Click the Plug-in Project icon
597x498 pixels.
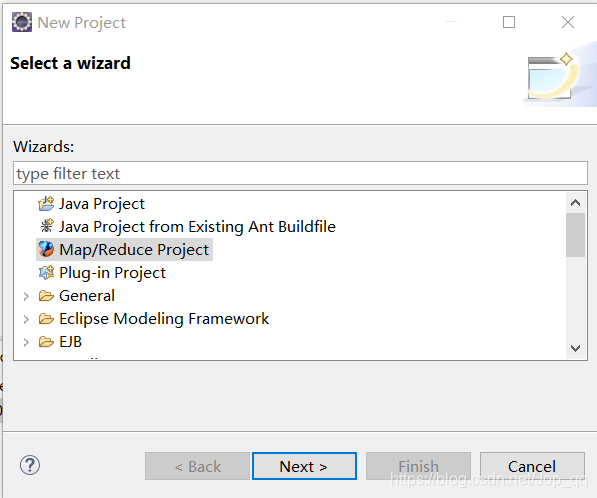click(x=46, y=273)
